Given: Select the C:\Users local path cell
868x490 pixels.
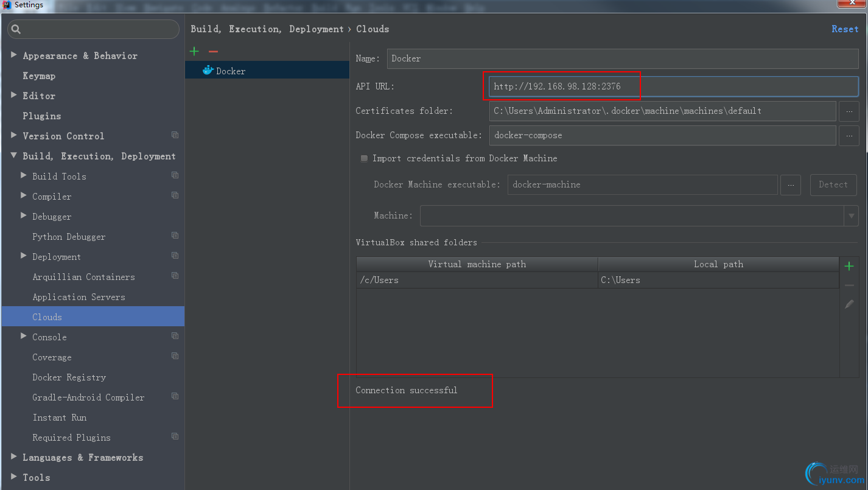Looking at the screenshot, I should [x=718, y=280].
